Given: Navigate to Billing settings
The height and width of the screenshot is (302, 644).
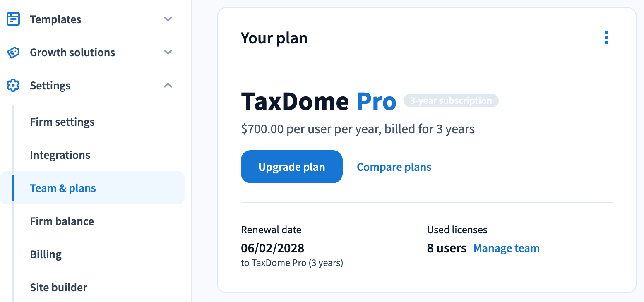Looking at the screenshot, I should coord(46,254).
